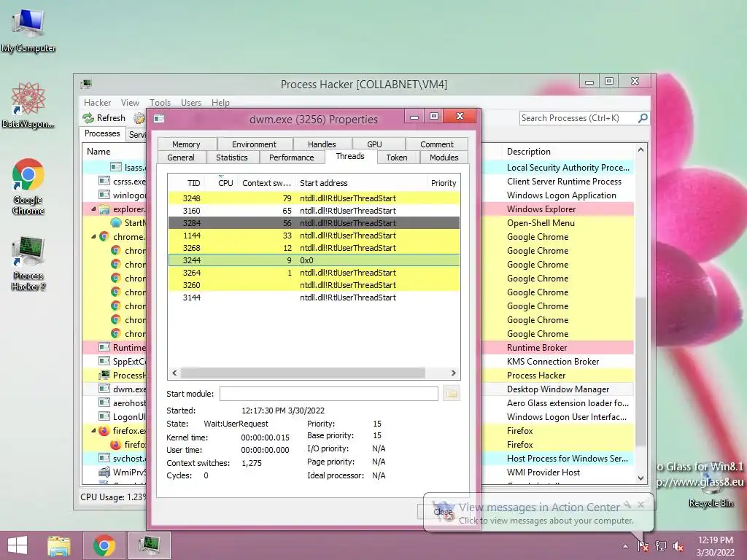Sort processes by Description column
Viewport: 747px width, 560px height.
[568, 152]
